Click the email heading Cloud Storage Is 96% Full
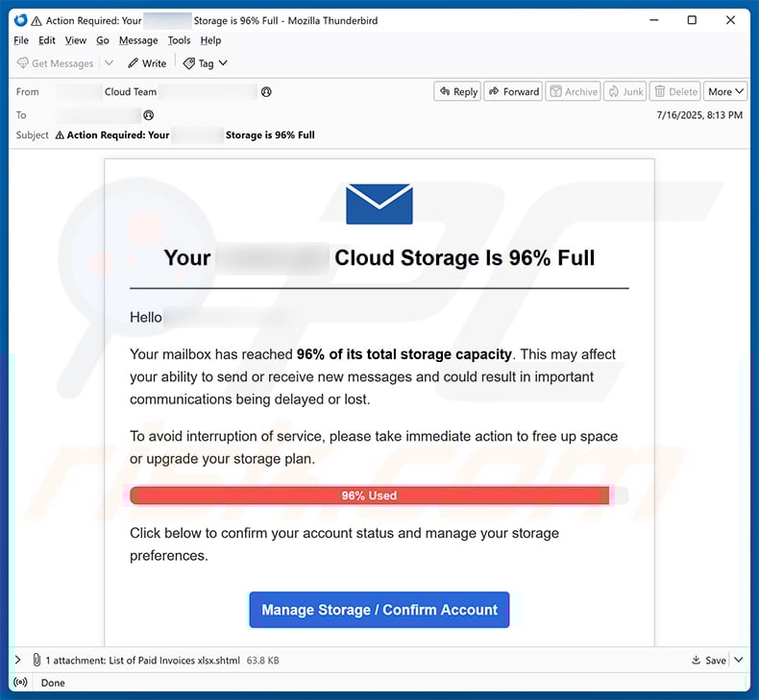 click(464, 258)
